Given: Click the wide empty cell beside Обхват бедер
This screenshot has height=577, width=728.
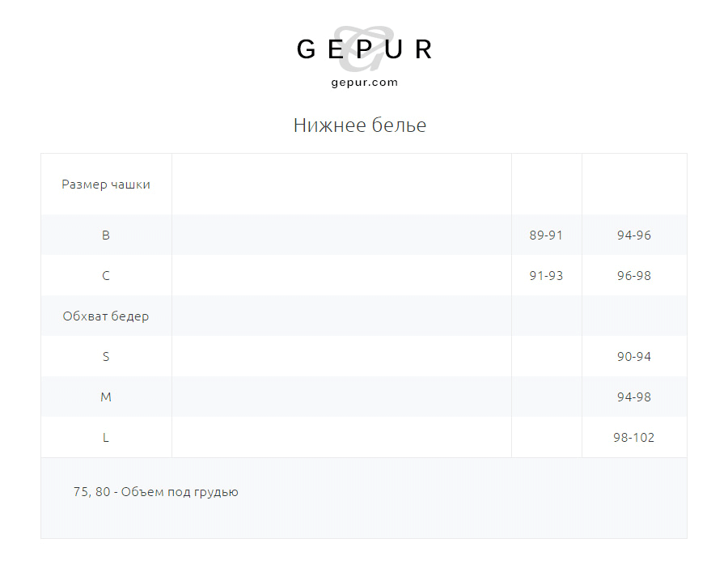Looking at the screenshot, I should point(341,316).
